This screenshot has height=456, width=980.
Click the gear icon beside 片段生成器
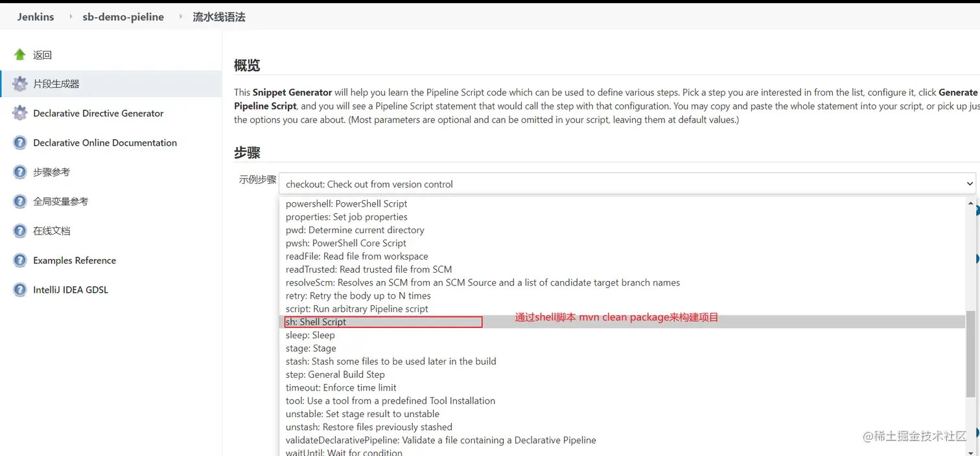point(20,84)
